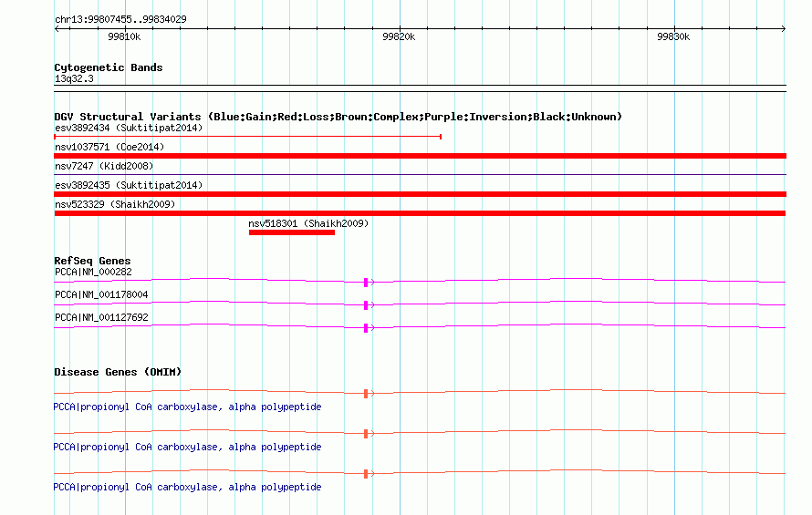Click the ruler's left end arrow
Viewport: 812px width, 515px height.
57,28
